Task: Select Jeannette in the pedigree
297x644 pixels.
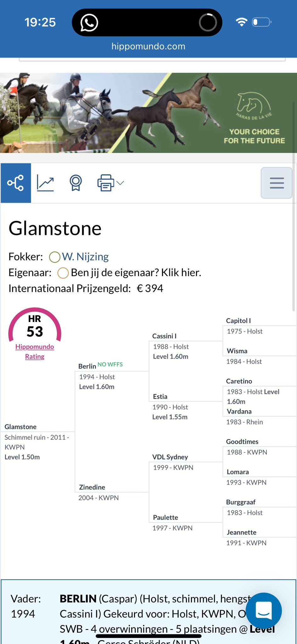Action: pyautogui.click(x=242, y=532)
